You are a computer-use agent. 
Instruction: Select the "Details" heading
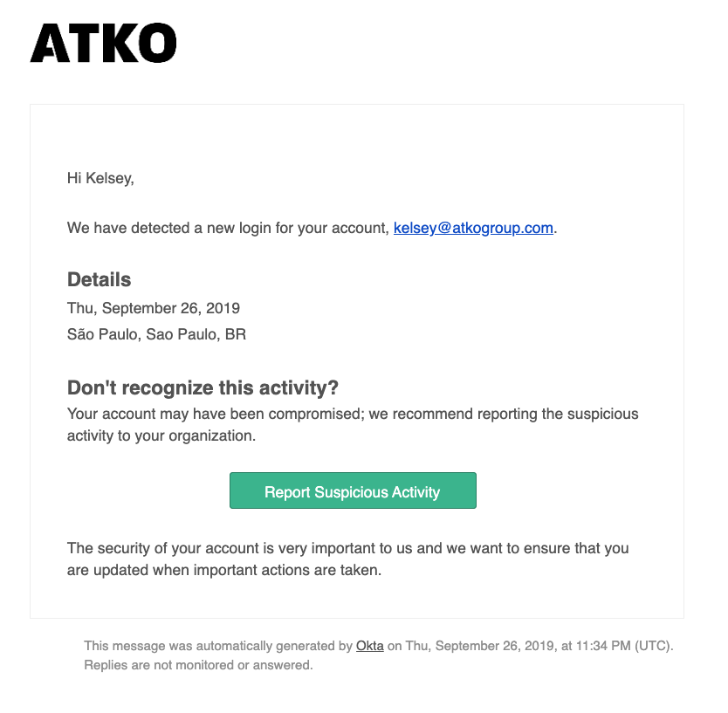[x=99, y=280]
